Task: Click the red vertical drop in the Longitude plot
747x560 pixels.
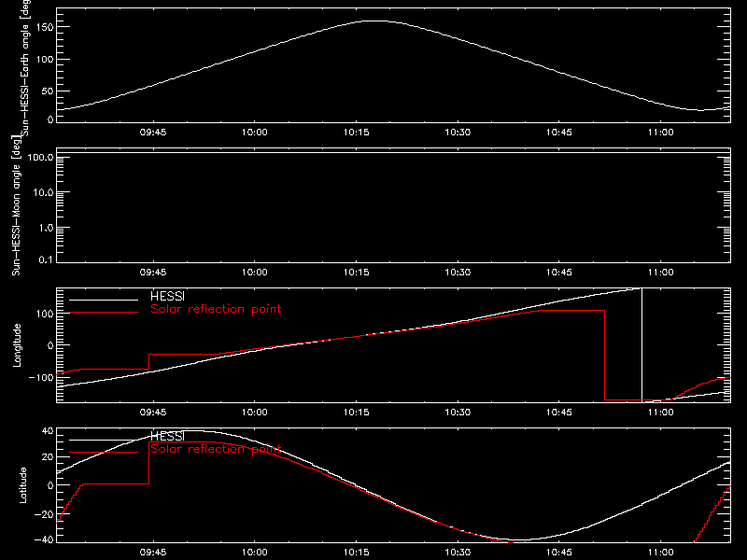Action: coord(604,355)
